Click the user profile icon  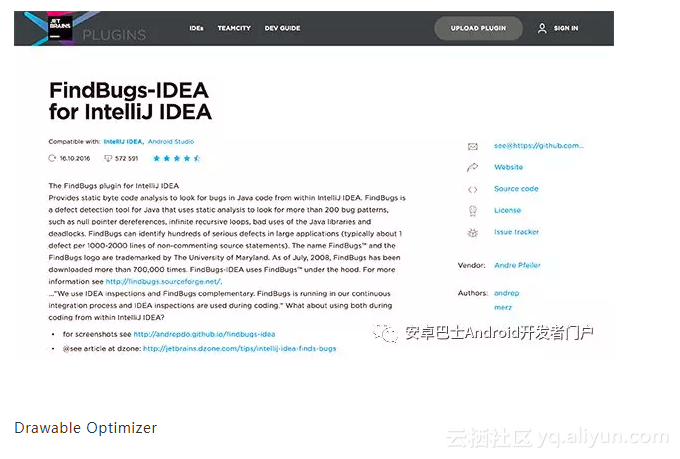tap(542, 28)
